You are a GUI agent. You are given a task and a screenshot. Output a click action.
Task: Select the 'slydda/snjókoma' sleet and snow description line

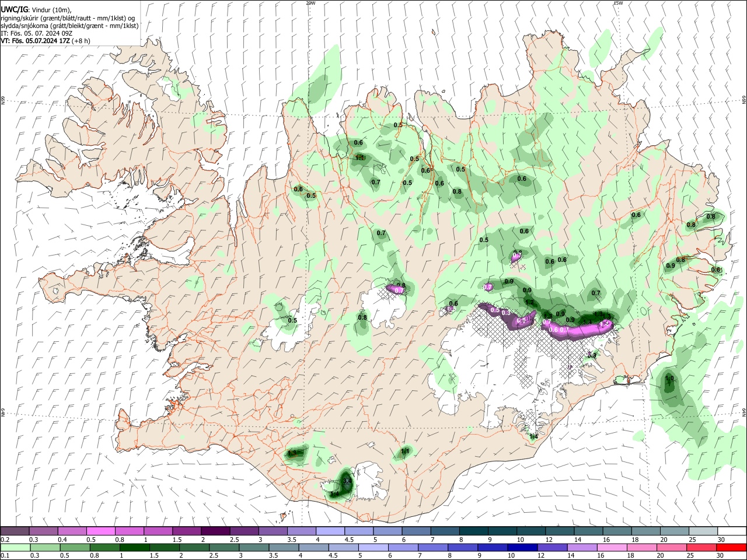69,26
